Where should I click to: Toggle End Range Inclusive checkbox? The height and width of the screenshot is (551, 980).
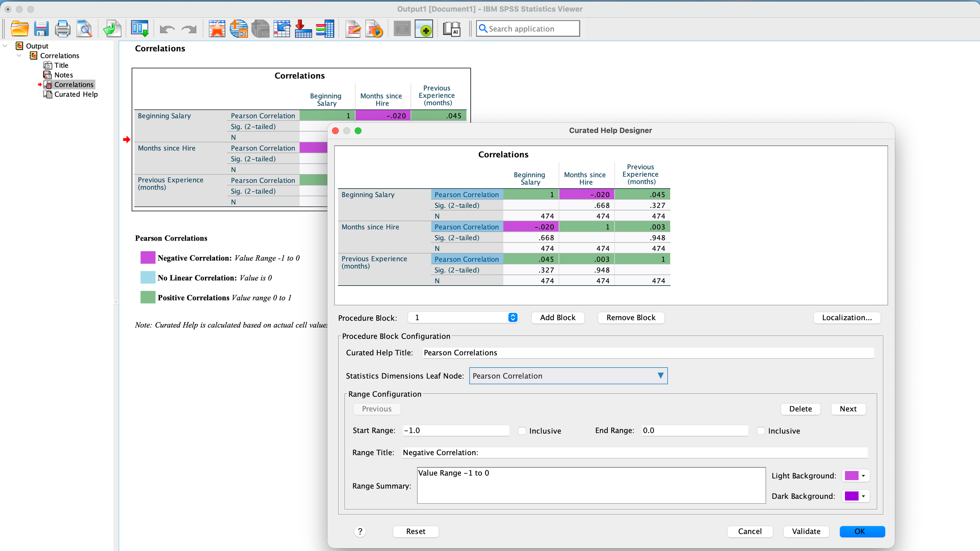(761, 431)
